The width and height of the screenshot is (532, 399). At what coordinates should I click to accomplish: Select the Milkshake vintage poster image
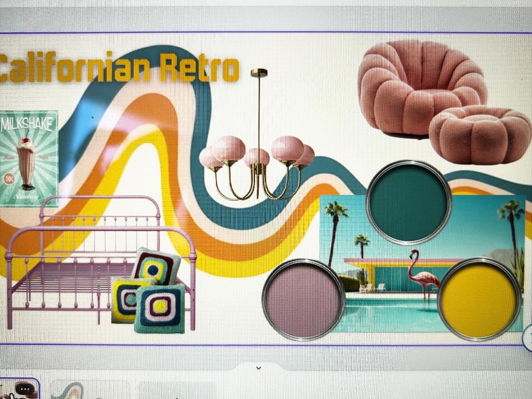tap(29, 158)
